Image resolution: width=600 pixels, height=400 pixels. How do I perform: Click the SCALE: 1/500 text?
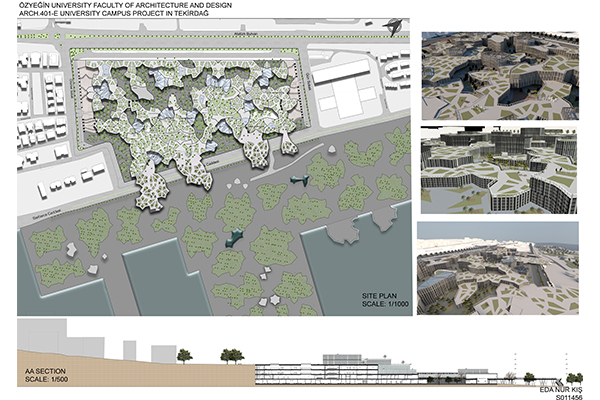tap(49, 380)
